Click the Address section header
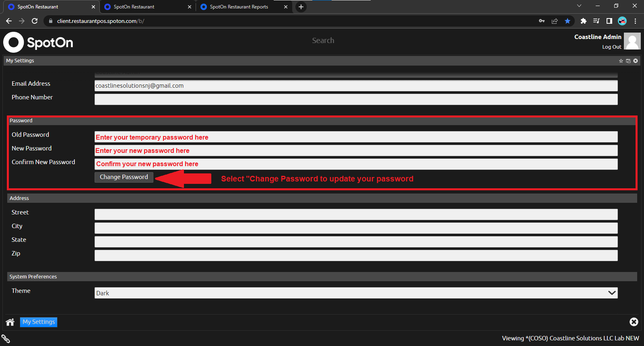Image resolution: width=644 pixels, height=346 pixels. [x=322, y=198]
